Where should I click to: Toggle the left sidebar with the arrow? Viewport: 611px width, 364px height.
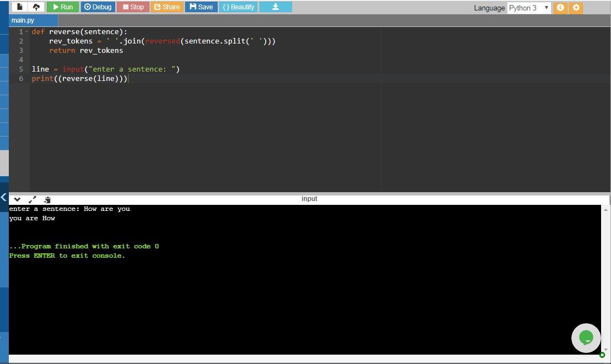(4, 197)
